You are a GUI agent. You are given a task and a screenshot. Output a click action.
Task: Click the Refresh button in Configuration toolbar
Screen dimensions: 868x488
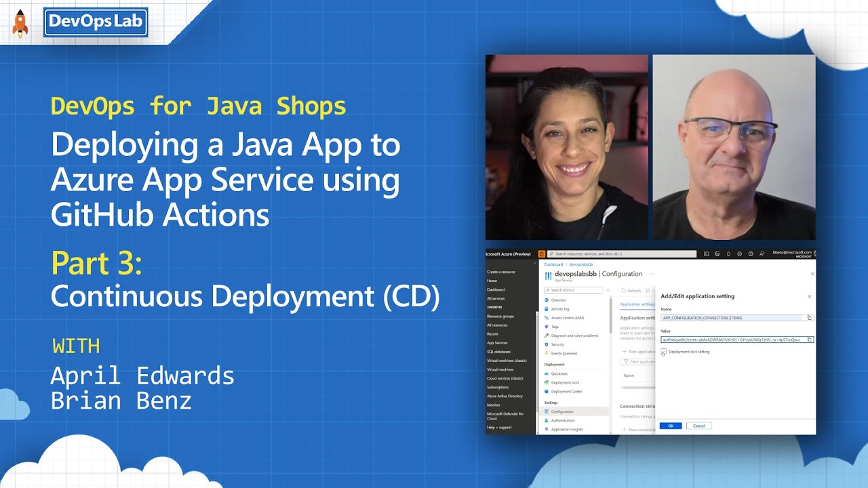(x=631, y=291)
